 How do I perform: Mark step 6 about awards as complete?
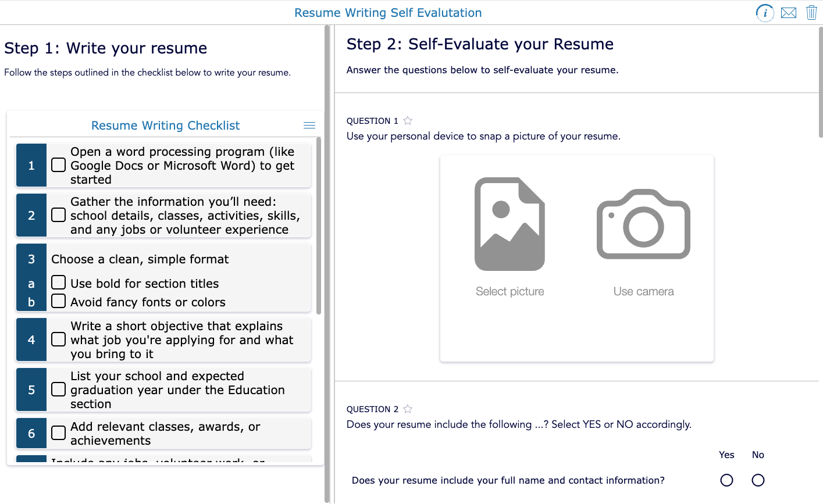tap(58, 432)
